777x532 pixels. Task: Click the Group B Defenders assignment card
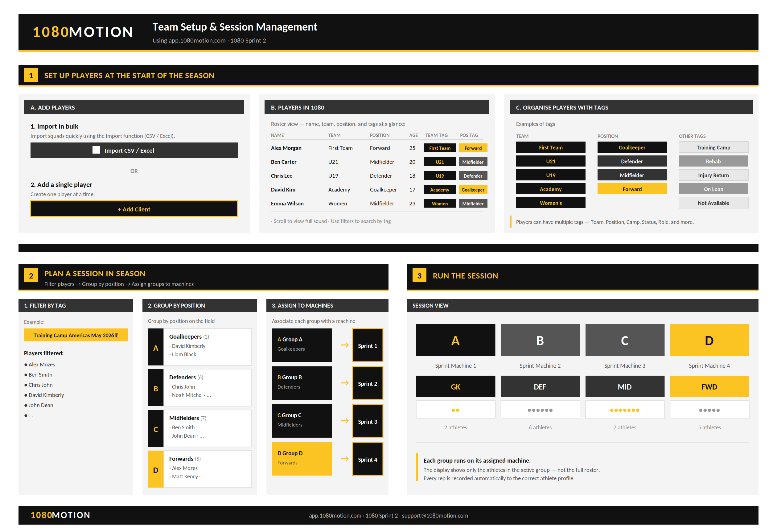click(x=302, y=383)
